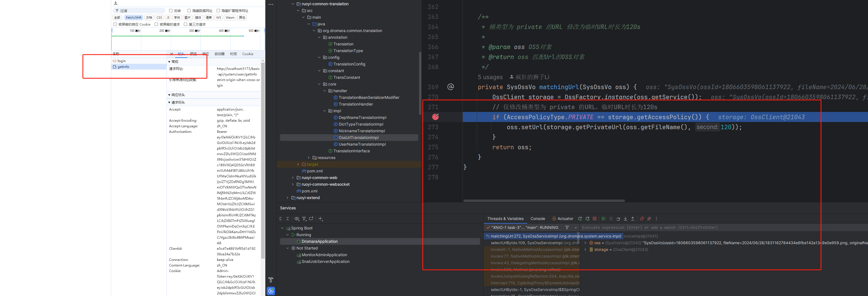Check the 隐藏数据网址 checkbox
Screen dimensions: 868x296
coord(189,11)
